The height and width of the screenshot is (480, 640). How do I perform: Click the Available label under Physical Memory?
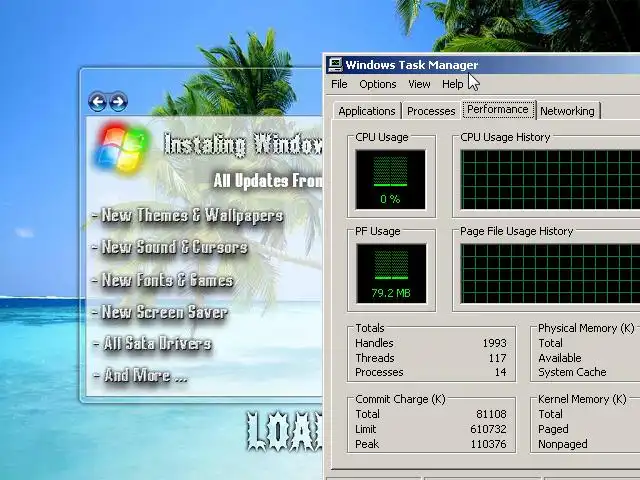click(x=560, y=358)
